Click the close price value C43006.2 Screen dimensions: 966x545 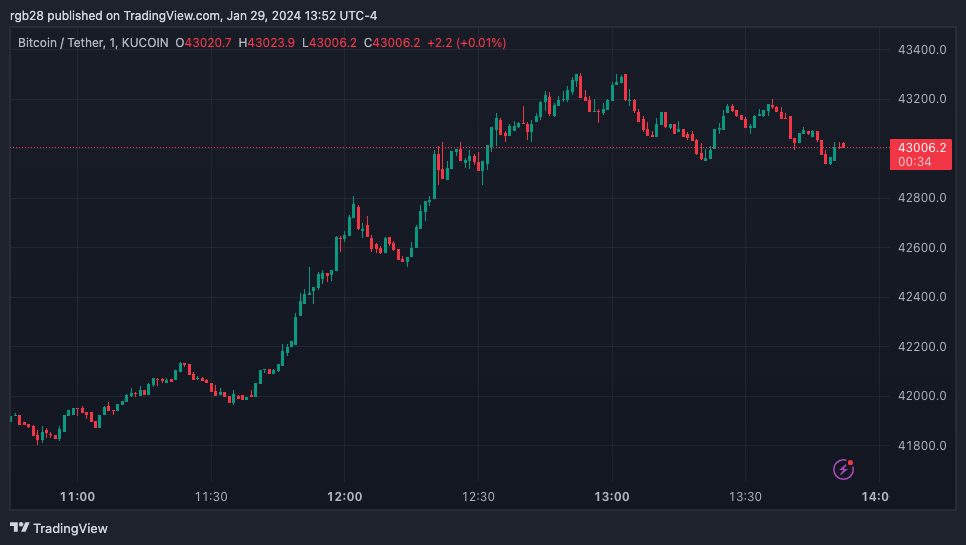coord(392,42)
